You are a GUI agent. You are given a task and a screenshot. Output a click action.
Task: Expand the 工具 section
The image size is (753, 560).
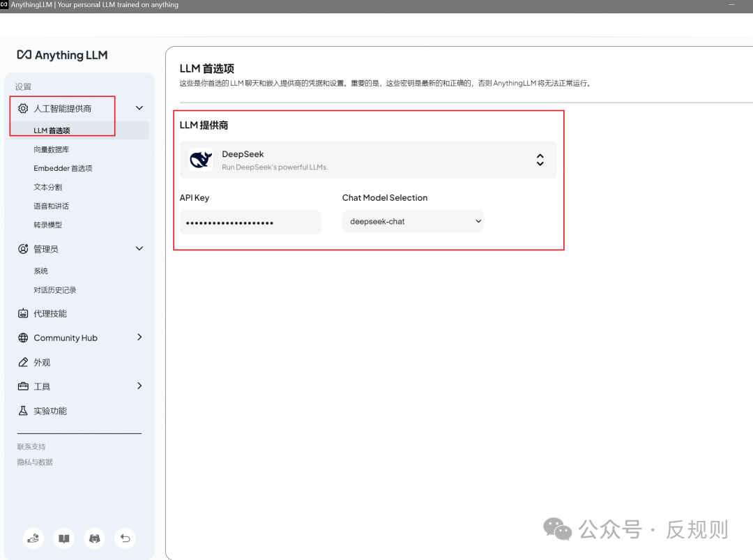(139, 386)
